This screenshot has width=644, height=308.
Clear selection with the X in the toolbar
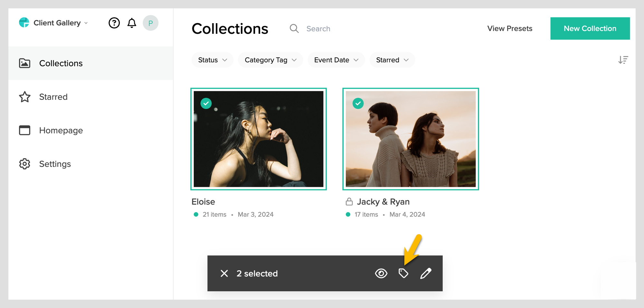pos(224,273)
